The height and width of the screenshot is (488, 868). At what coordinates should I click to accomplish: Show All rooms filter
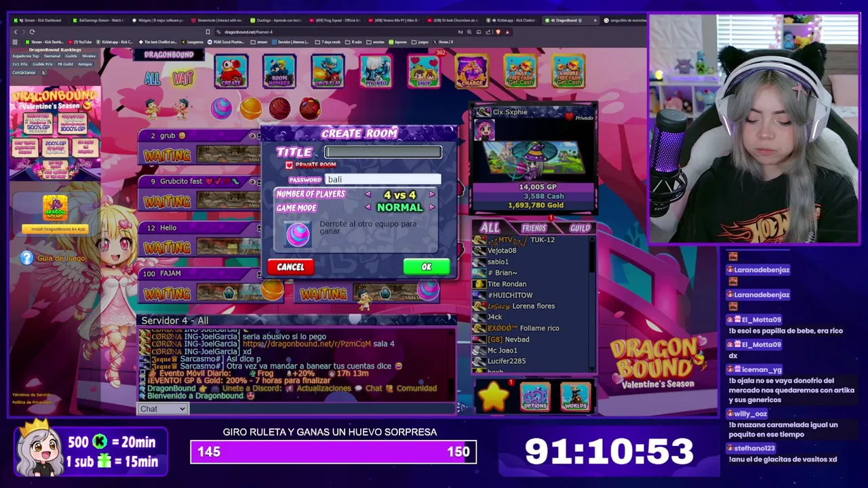pyautogui.click(x=152, y=78)
